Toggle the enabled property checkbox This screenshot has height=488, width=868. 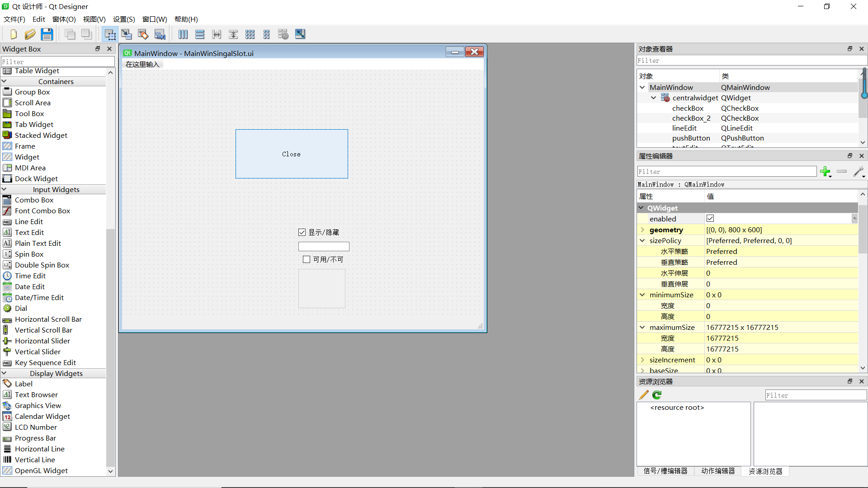(710, 219)
